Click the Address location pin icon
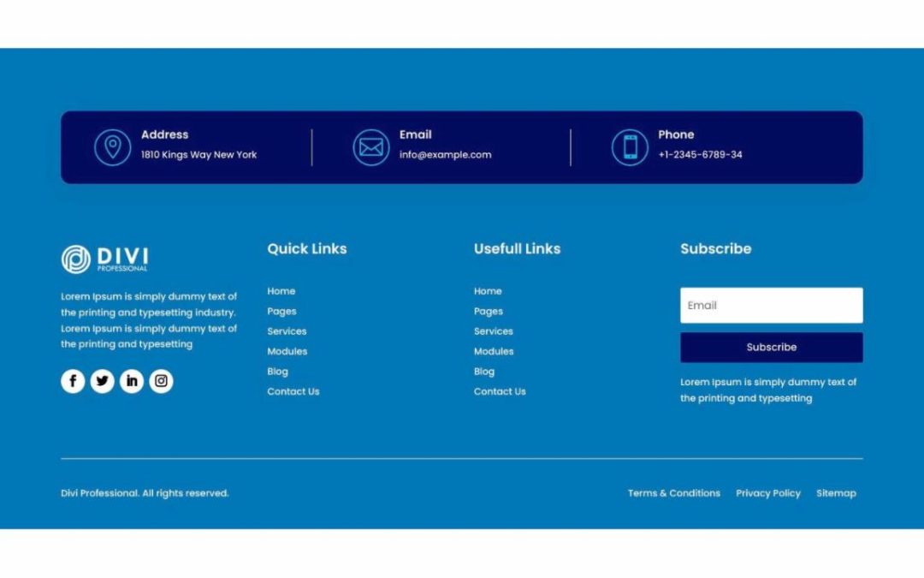 113,147
